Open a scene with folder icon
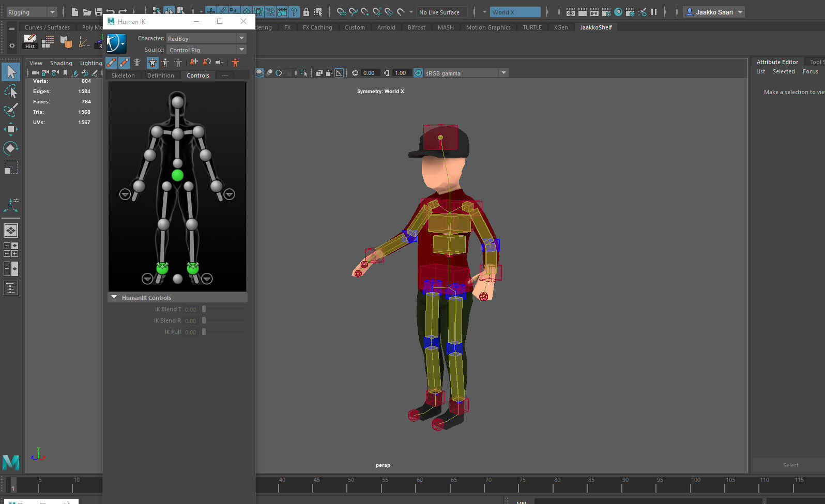The width and height of the screenshot is (825, 504). [x=87, y=12]
